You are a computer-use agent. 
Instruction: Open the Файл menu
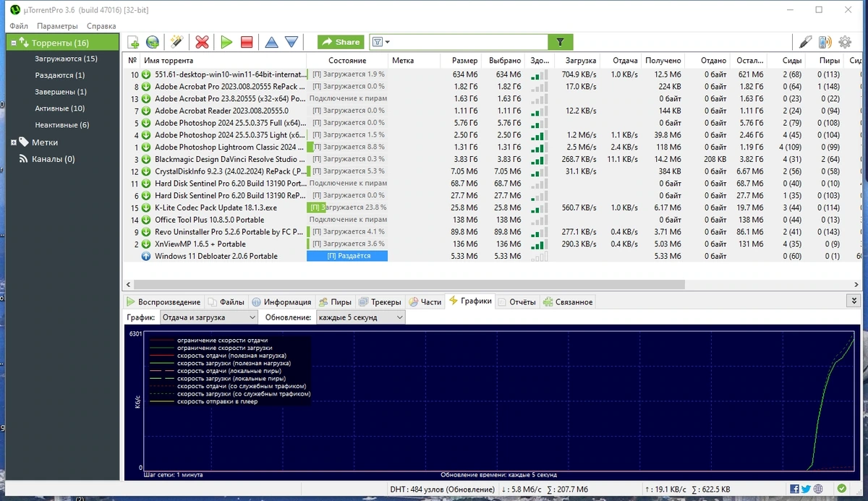point(19,26)
